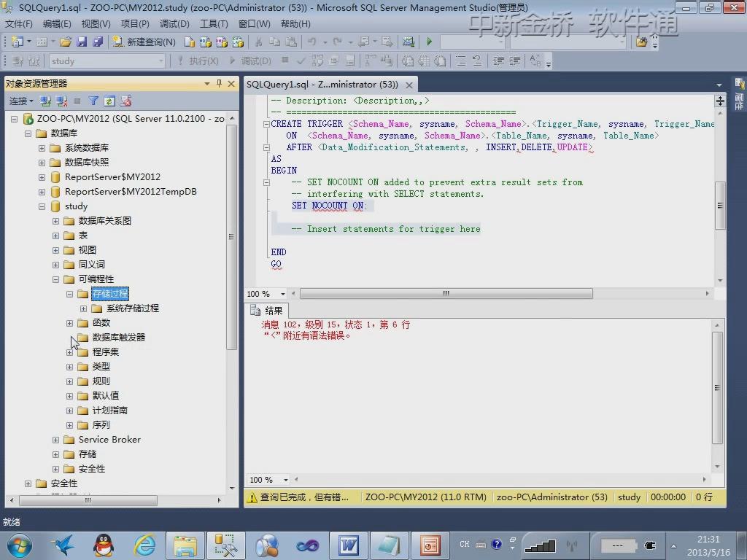Click the 调试(D) debug button
The width and height of the screenshot is (747, 560).
[x=251, y=61]
